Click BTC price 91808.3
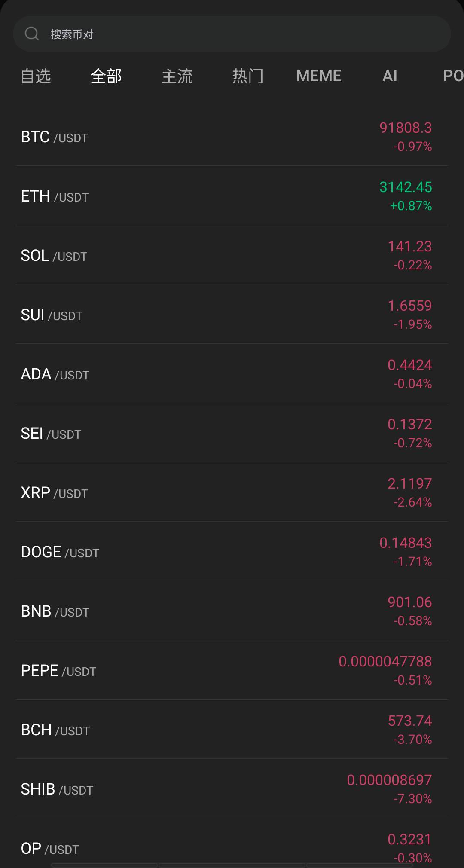 click(x=406, y=128)
